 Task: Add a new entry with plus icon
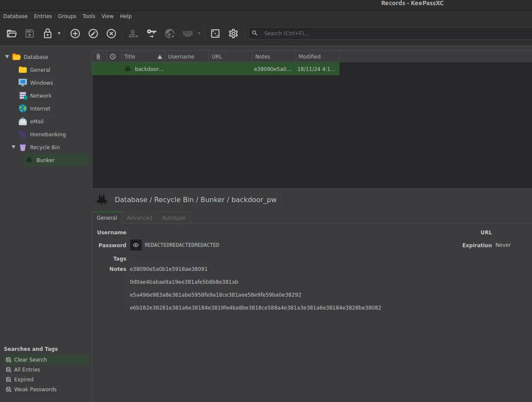75,34
